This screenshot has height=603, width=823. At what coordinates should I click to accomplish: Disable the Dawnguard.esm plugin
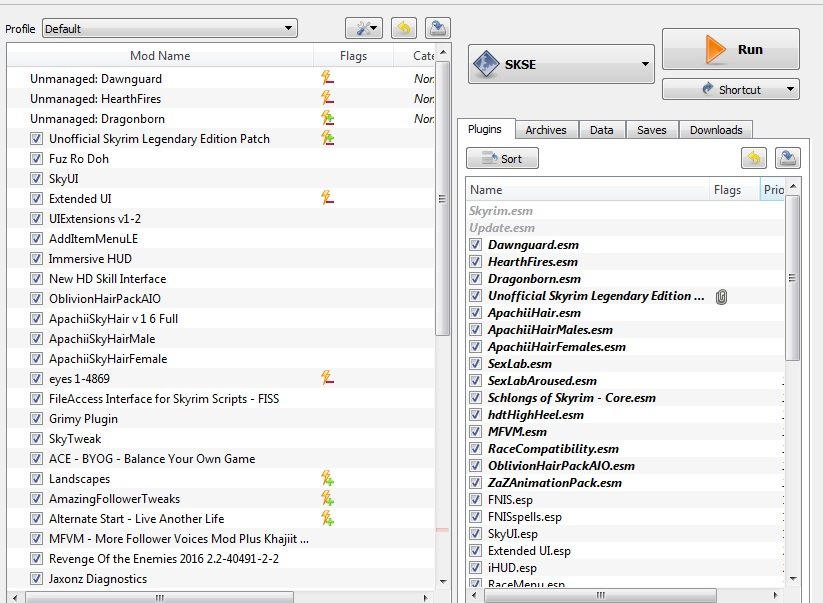(x=476, y=245)
